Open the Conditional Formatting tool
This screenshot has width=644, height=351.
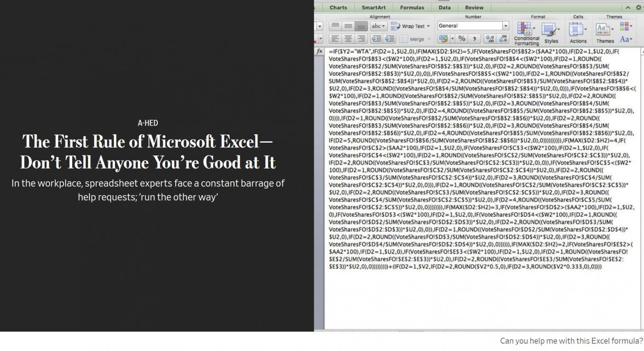coord(526,33)
